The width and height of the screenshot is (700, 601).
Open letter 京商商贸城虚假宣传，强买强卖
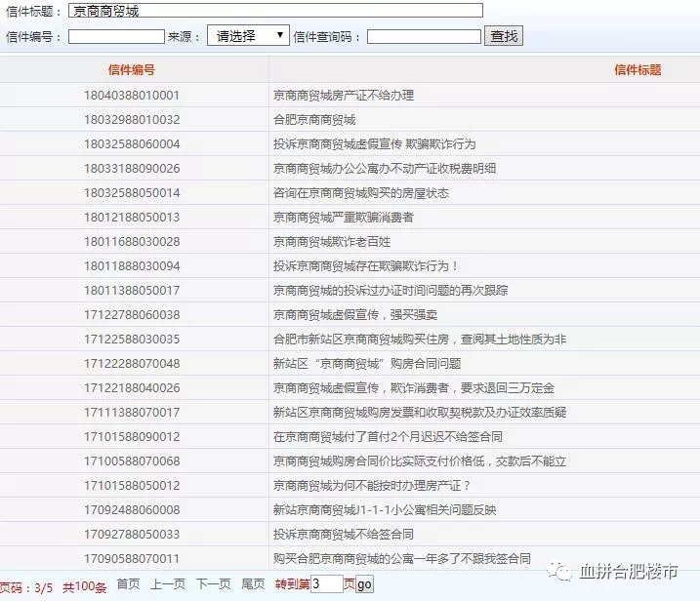click(x=355, y=314)
